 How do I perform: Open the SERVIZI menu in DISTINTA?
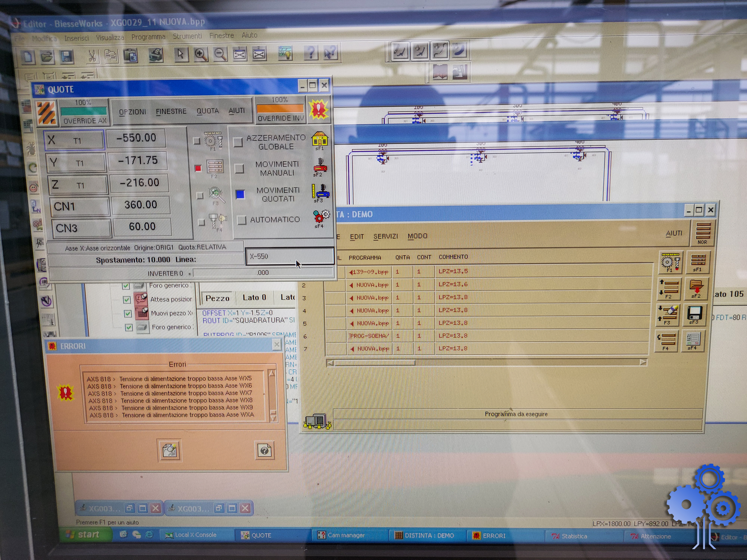(385, 236)
